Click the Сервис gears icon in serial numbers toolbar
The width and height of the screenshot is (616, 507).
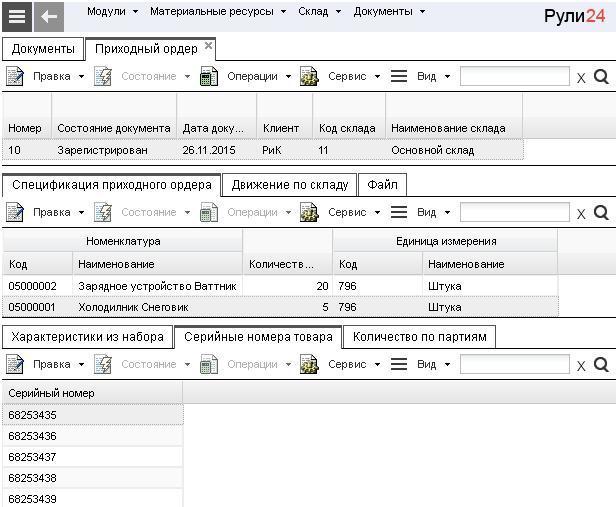pyautogui.click(x=309, y=364)
